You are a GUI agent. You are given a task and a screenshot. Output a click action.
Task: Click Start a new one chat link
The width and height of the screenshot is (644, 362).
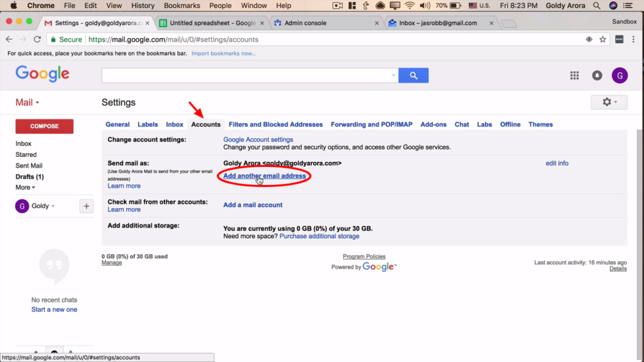point(54,310)
